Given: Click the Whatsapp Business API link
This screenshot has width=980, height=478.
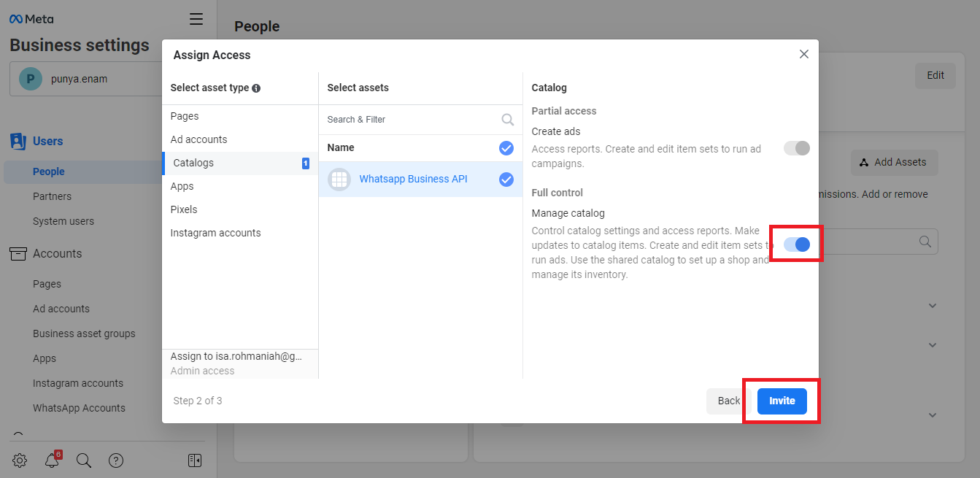Looking at the screenshot, I should pos(413,180).
